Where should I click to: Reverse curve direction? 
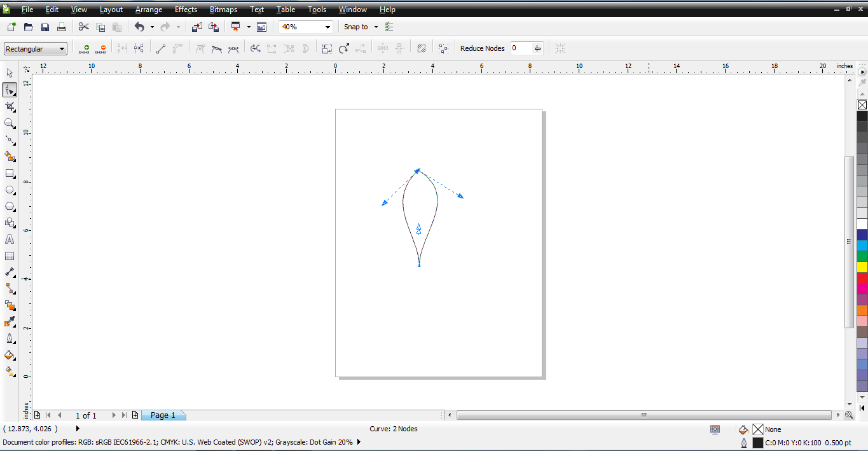point(256,48)
